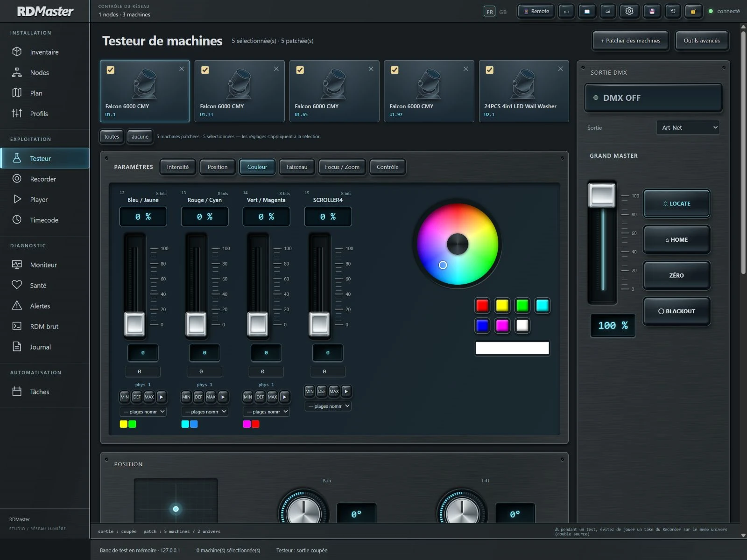Switch to the Faisceau parameter tab
747x560 pixels.
[297, 167]
